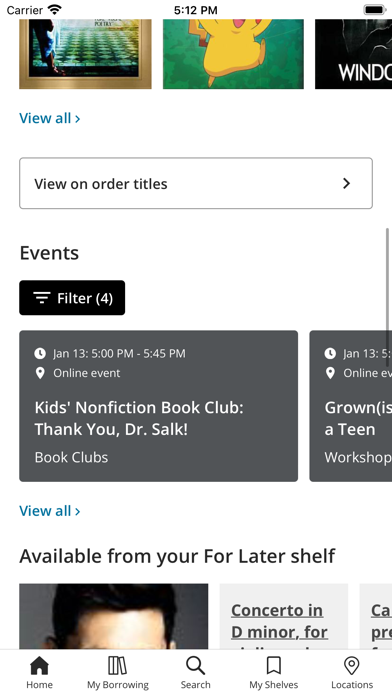The height and width of the screenshot is (696, 392).
Task: Follow View all link under Events
Action: 50,511
